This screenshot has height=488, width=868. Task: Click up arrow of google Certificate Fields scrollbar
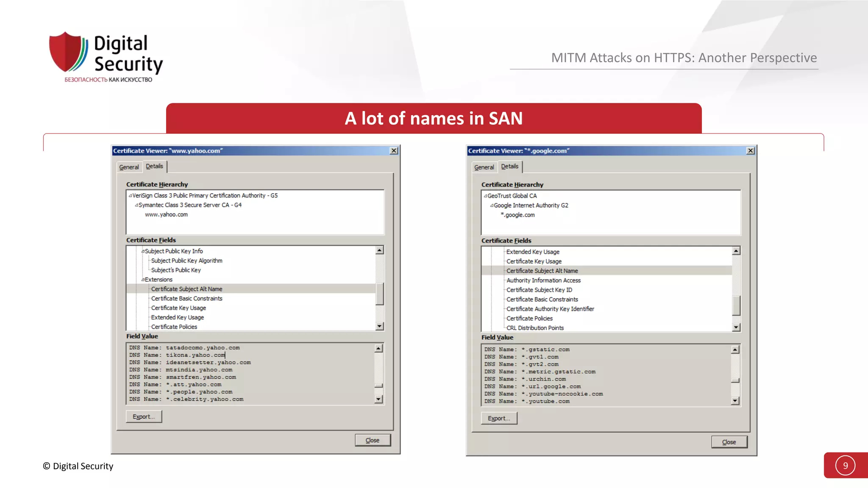point(736,251)
